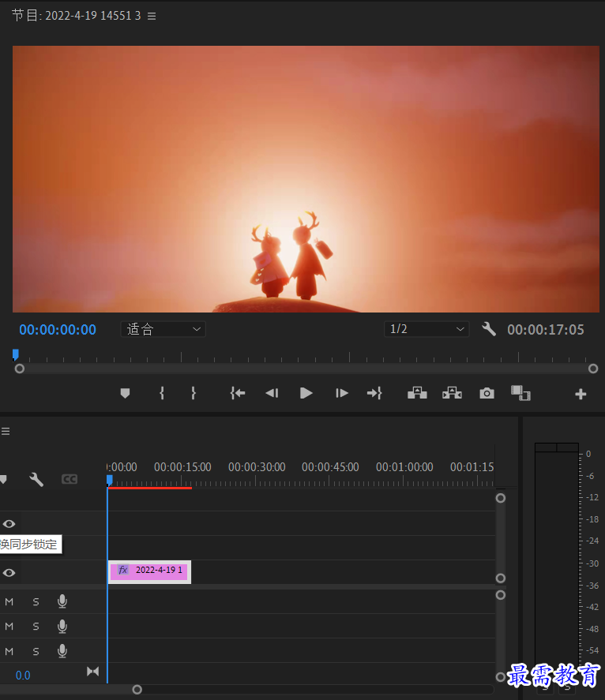Viewport: 605px width, 700px height.
Task: Toggle the comparison view button
Action: tap(520, 393)
